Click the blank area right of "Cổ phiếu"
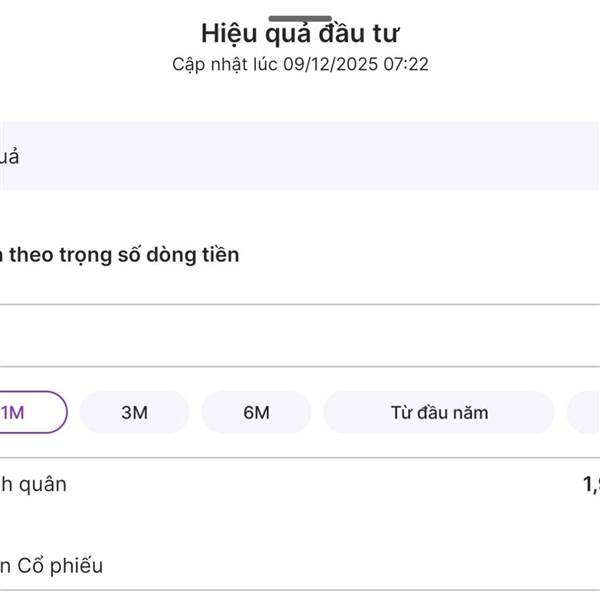The height and width of the screenshot is (600, 600). point(350,566)
